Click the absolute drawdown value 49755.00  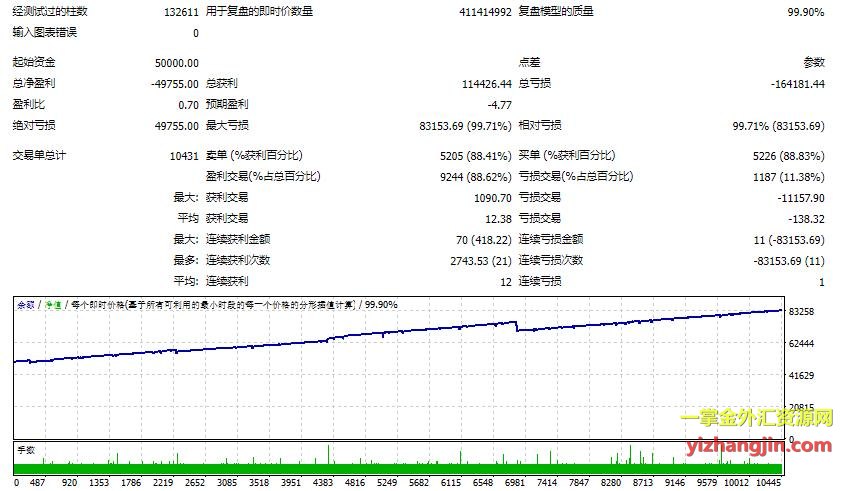pyautogui.click(x=177, y=126)
